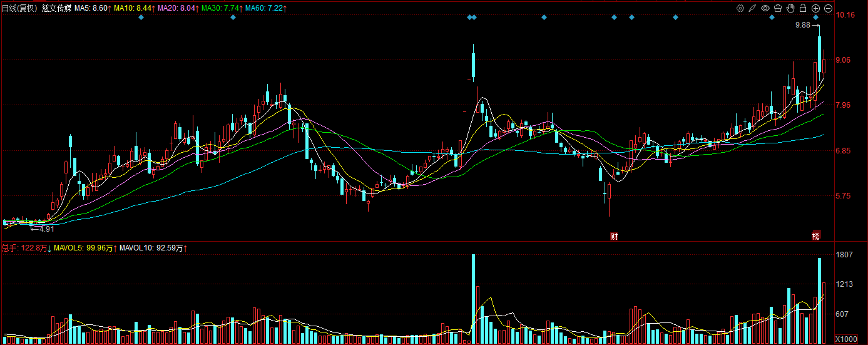The height and width of the screenshot is (345, 868).
Task: Select the MA5: 8.60 indicator label
Action: 93,8
